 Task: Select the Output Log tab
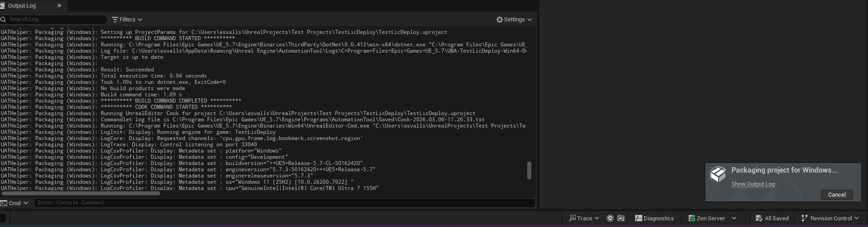tap(22, 6)
